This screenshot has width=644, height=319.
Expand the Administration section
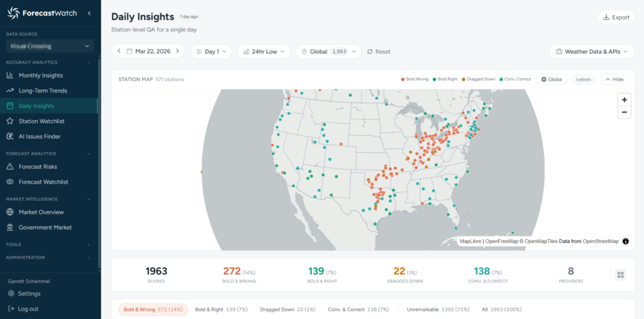pyautogui.click(x=89, y=258)
